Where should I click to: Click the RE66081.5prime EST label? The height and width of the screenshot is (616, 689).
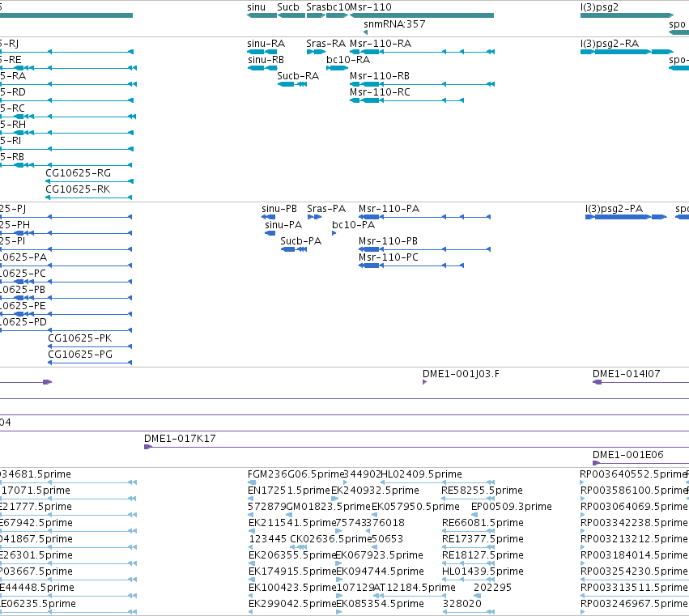tap(483, 523)
